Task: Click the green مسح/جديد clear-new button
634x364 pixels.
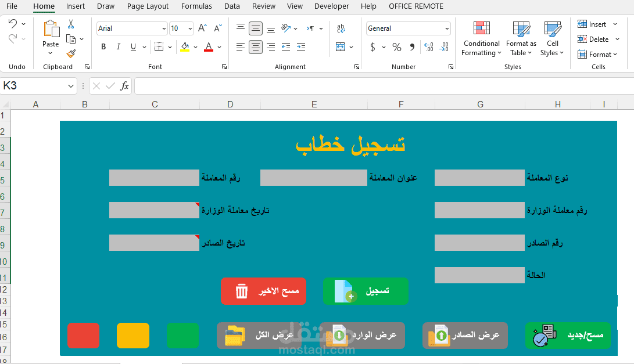Action: [568, 336]
